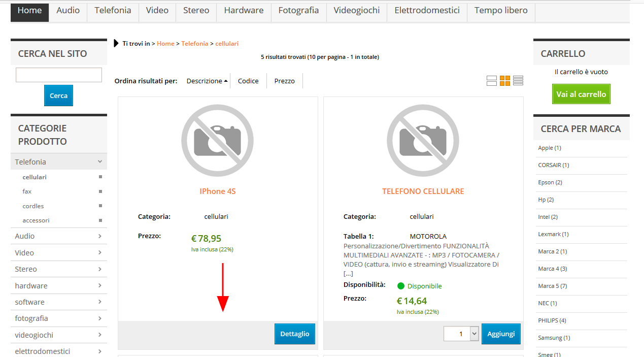Open the TELEFONO CELLULARE product title
Image resolution: width=644 pixels, height=357 pixels.
(423, 191)
